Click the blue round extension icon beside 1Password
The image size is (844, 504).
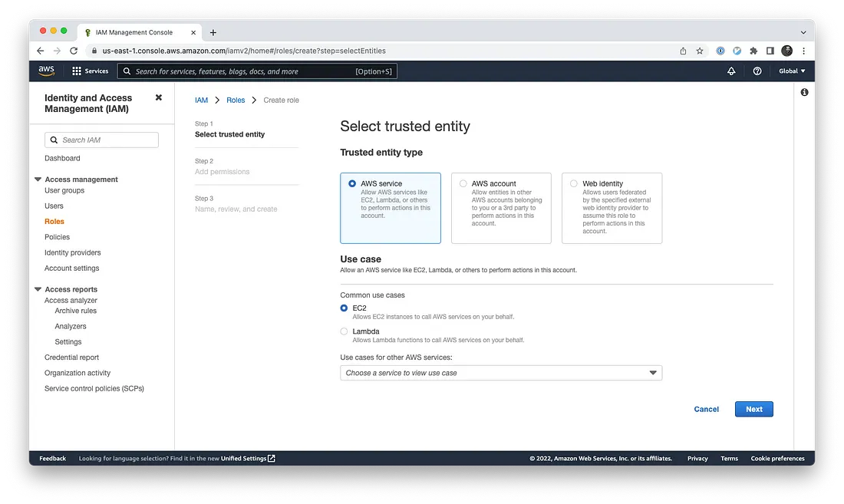(x=737, y=51)
